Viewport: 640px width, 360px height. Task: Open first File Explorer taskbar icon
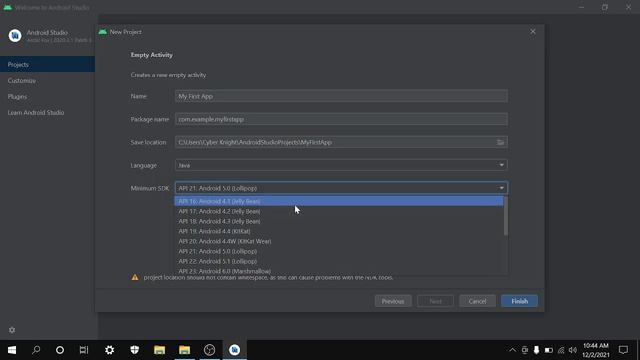point(160,350)
